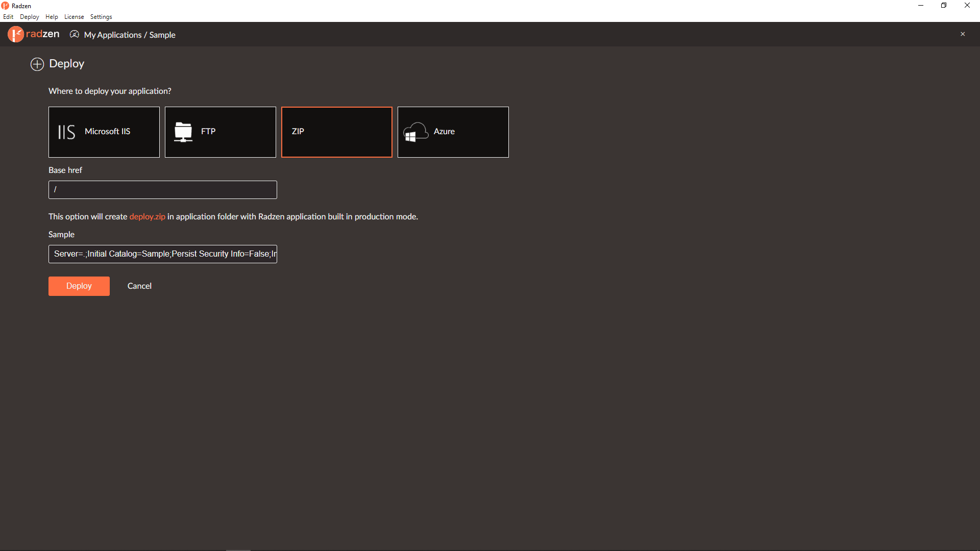This screenshot has height=551, width=980.
Task: Open the License menu
Action: (74, 17)
